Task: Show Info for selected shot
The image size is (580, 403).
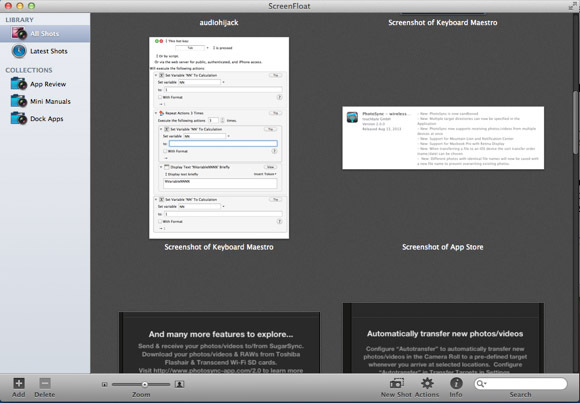Action: click(456, 387)
